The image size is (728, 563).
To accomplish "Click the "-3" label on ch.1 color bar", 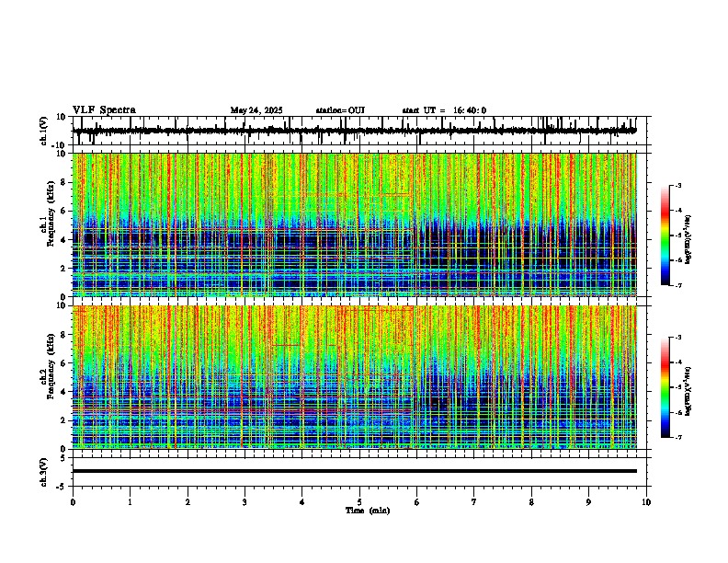I will tap(677, 185).
